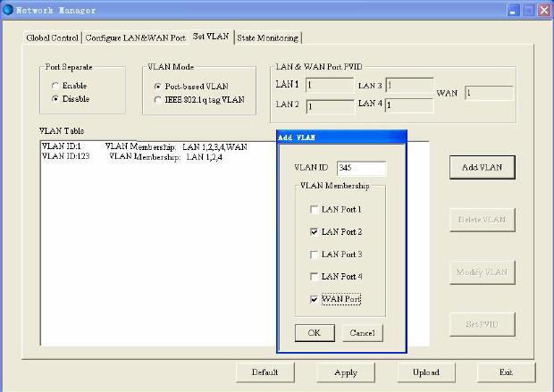Open the State Monitoring tab
The width and height of the screenshot is (554, 392).
point(267,38)
